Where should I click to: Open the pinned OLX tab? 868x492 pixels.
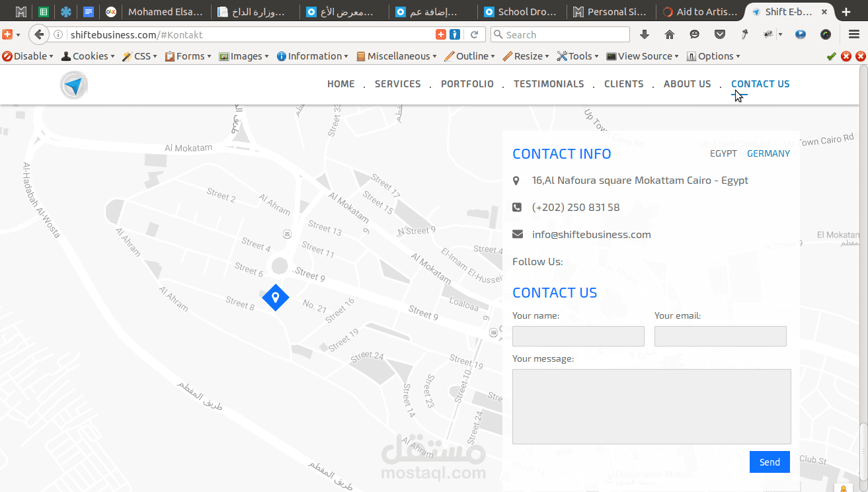coord(111,11)
